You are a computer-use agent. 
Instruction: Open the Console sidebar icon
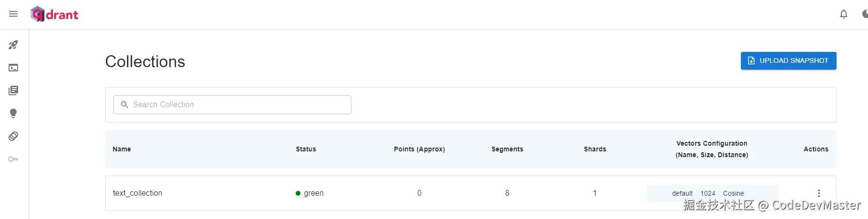(x=13, y=68)
